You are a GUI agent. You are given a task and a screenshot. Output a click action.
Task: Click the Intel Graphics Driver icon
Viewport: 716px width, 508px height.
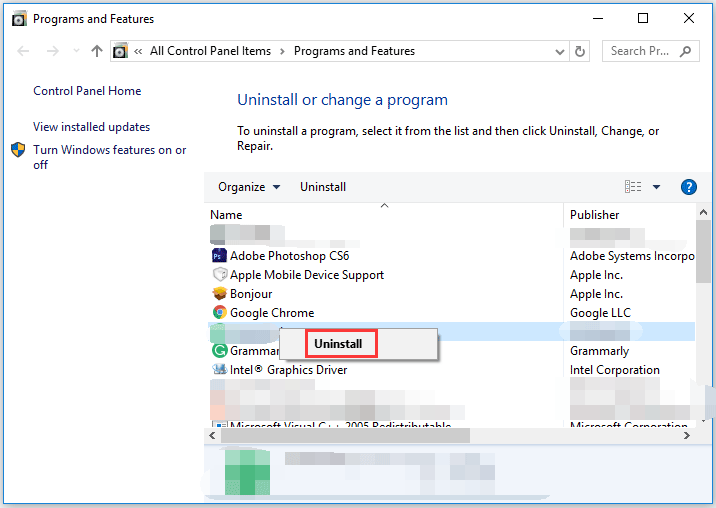pyautogui.click(x=220, y=369)
